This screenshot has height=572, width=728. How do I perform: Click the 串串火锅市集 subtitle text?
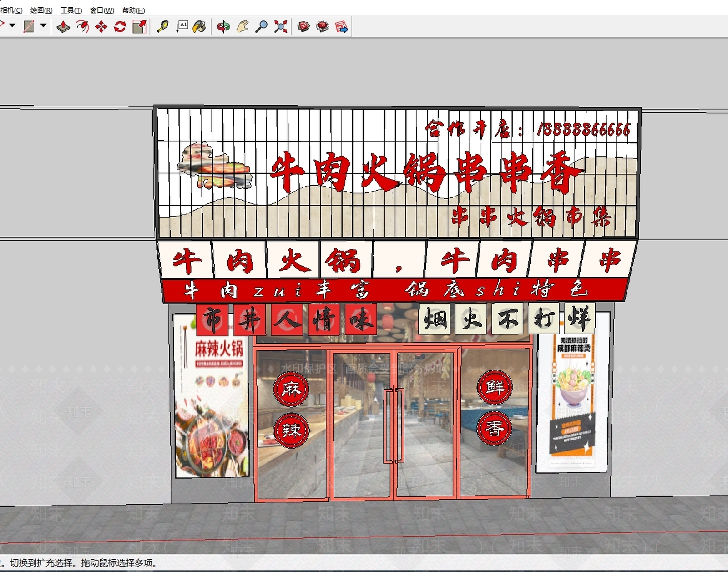531,217
